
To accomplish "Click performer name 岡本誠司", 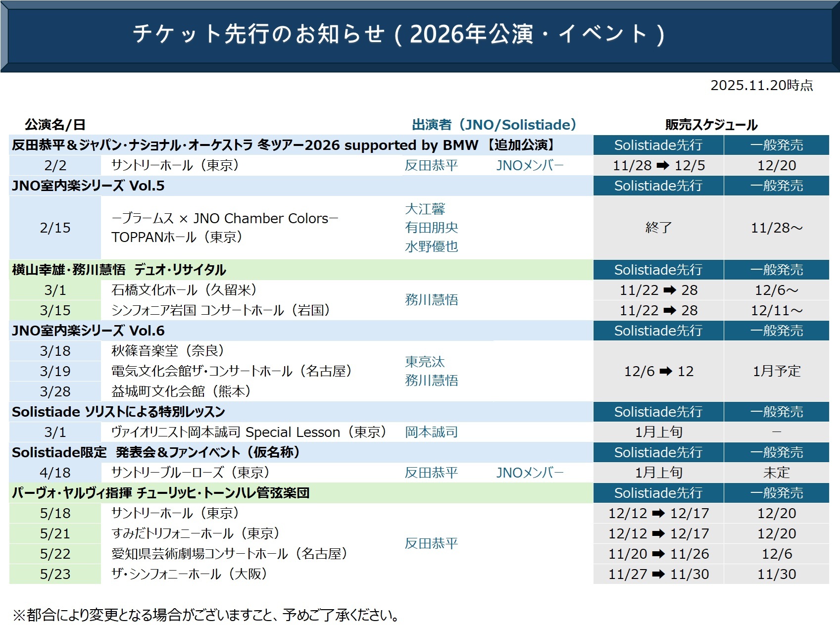I will [x=431, y=433].
